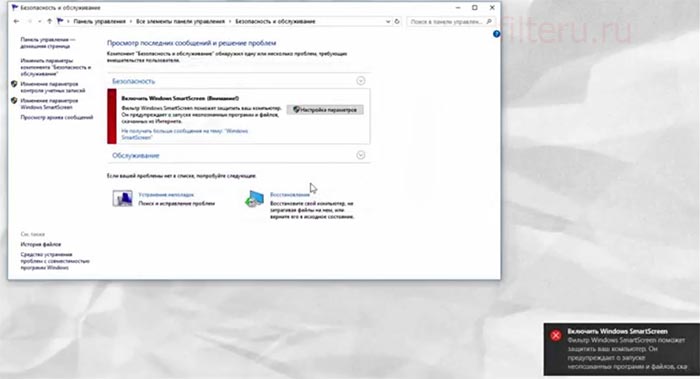This screenshot has height=379, width=700.
Task: Click the troubleshooting computer icon
Action: [x=122, y=198]
